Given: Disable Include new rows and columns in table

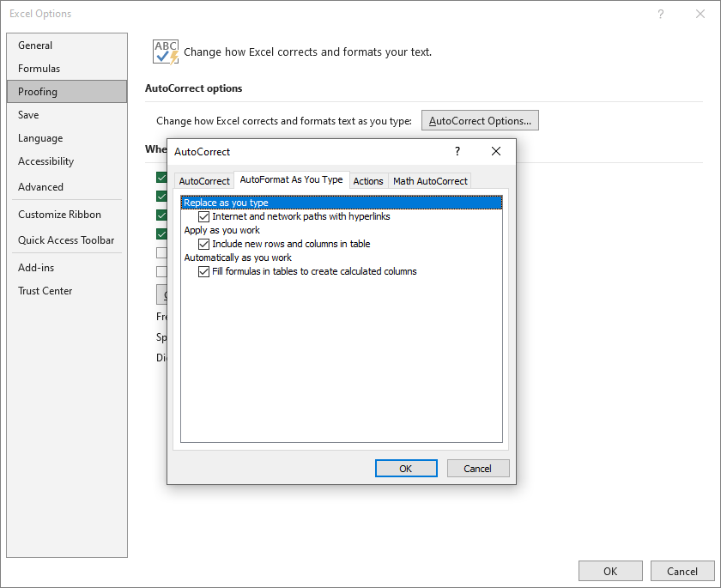Looking at the screenshot, I should [203, 244].
